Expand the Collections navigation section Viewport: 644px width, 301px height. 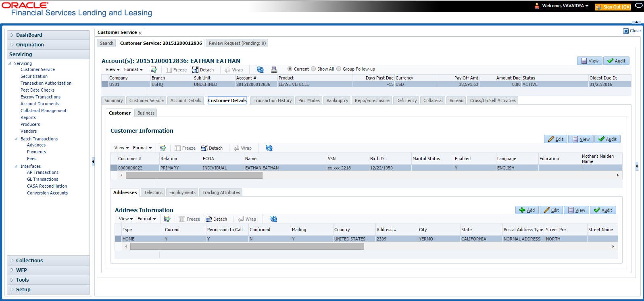(48, 261)
